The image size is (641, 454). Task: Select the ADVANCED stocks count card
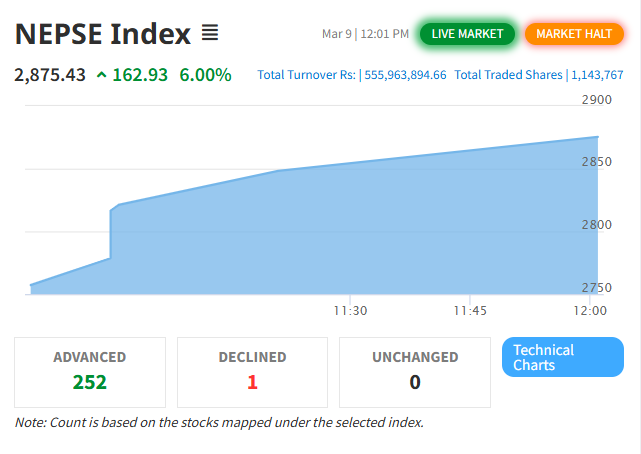click(90, 371)
